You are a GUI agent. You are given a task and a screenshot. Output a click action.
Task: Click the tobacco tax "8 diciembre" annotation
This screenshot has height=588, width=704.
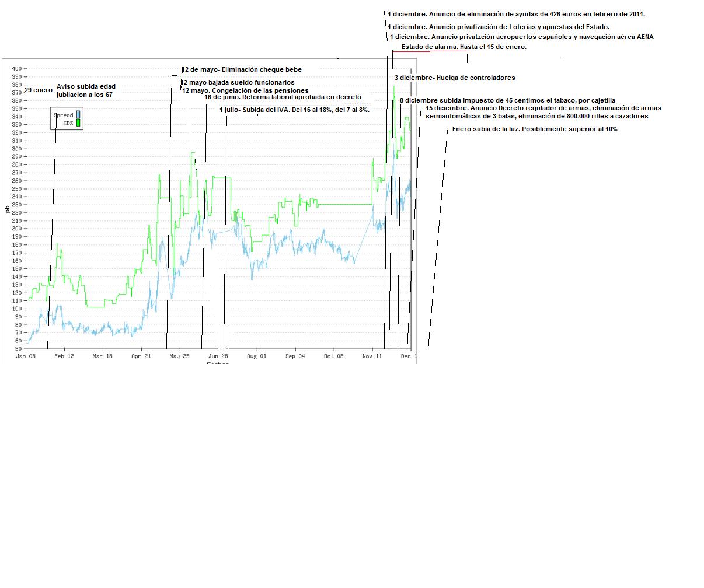tap(507, 100)
